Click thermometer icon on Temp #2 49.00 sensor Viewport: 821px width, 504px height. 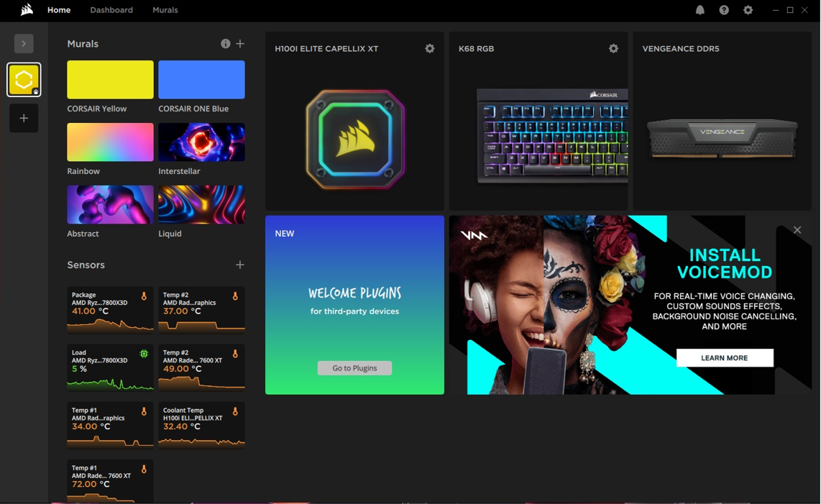pyautogui.click(x=235, y=354)
